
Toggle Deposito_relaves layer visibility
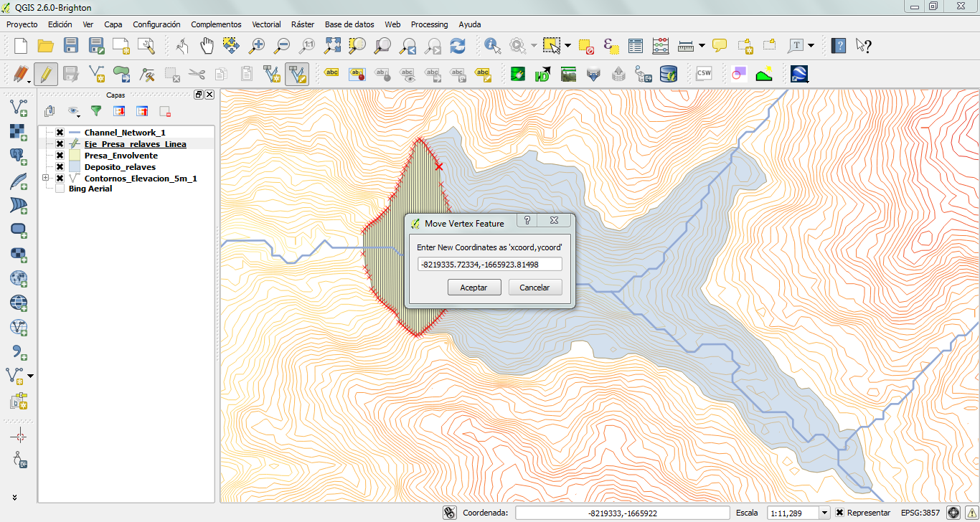coord(60,167)
